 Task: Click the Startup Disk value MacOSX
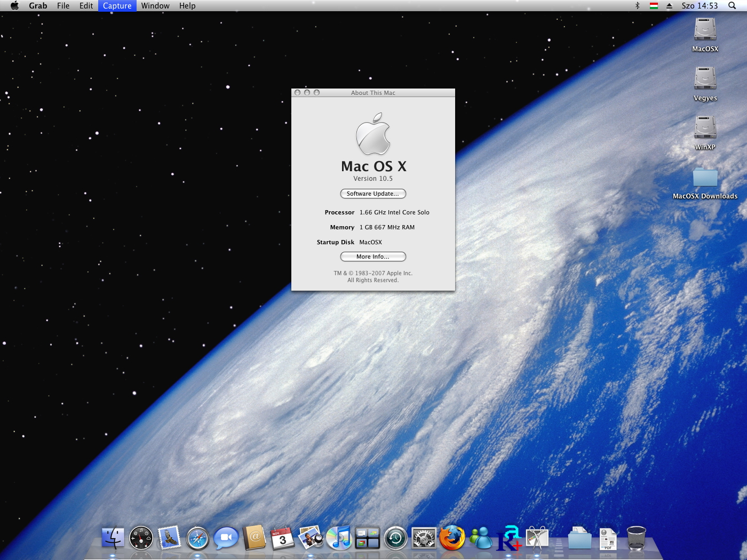370,242
